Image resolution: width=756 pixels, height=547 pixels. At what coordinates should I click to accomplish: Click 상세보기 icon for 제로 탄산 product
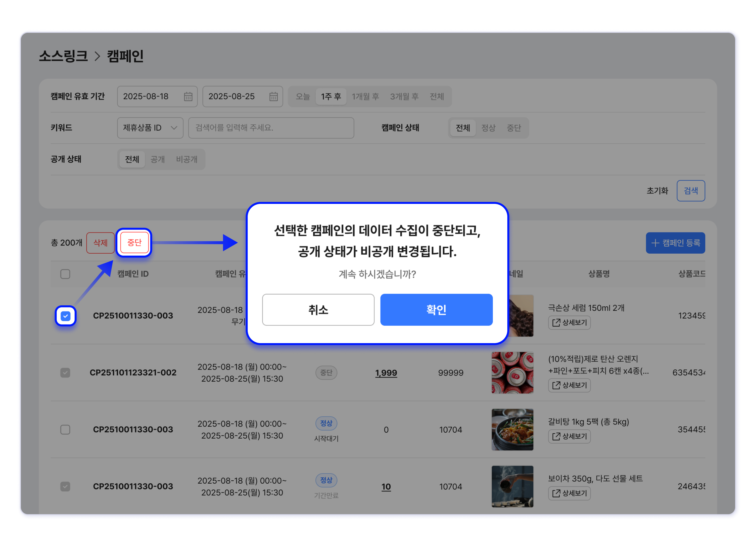coord(556,385)
